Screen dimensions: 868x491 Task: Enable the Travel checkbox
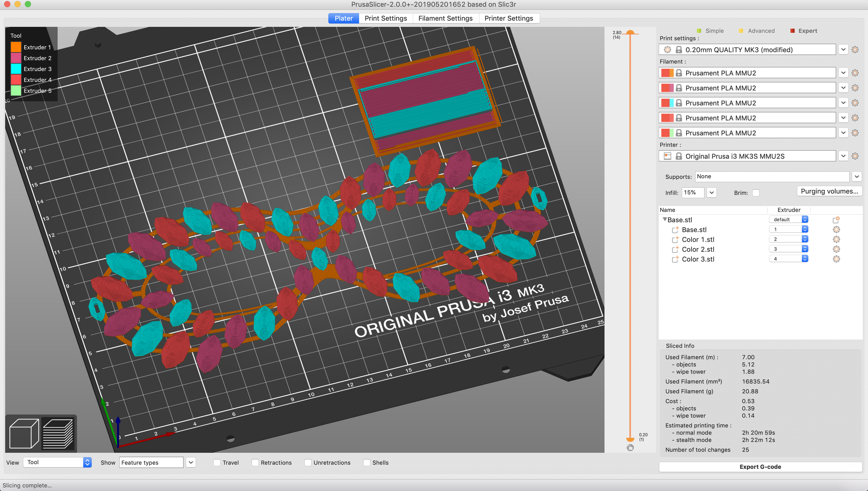[217, 463]
